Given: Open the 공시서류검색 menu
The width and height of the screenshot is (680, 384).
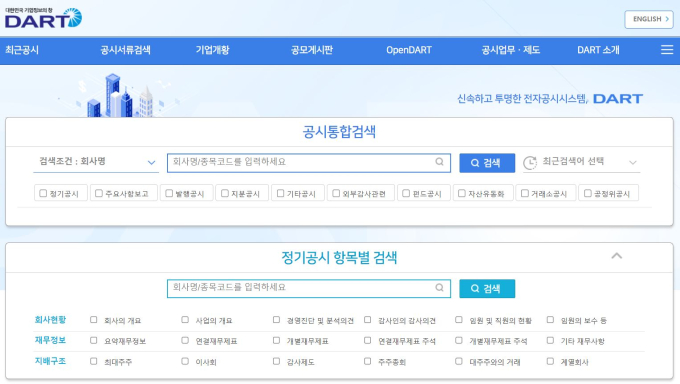Looking at the screenshot, I should 125,50.
